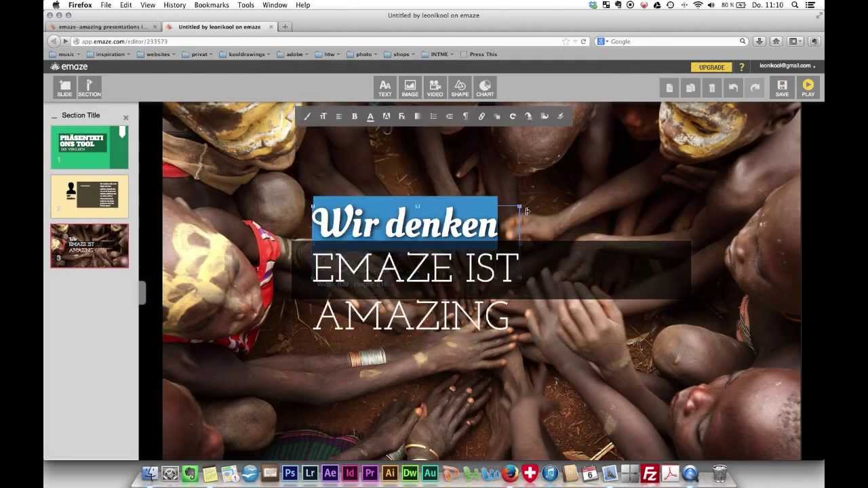Open Illustrator from the dock
Viewport: 868px width, 488px height.
pyautogui.click(x=389, y=473)
